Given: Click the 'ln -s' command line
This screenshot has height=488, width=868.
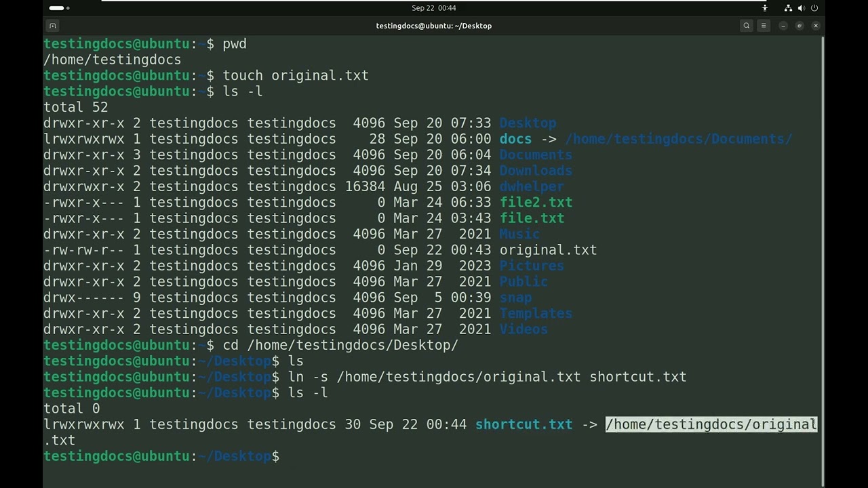Looking at the screenshot, I should (x=488, y=377).
